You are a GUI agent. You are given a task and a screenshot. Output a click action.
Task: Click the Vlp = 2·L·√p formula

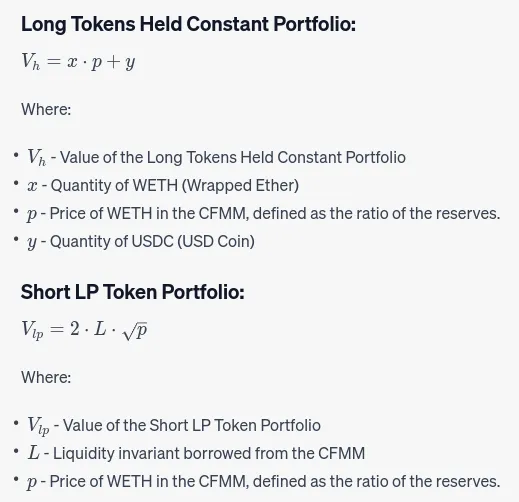pyautogui.click(x=84, y=330)
